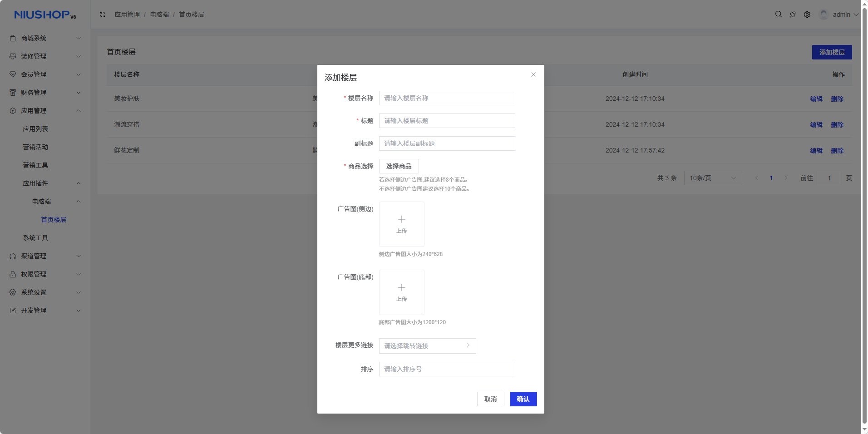Open 系统工具 in the sidebar

point(35,238)
